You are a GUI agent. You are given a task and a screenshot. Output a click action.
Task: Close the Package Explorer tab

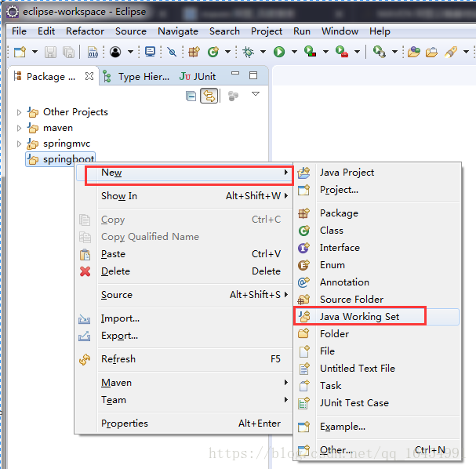point(89,76)
